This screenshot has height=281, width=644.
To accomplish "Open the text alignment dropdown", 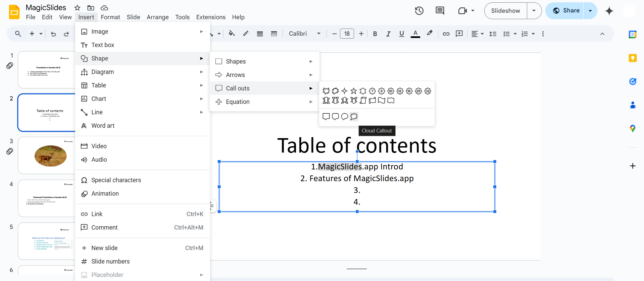I will 477,34.
